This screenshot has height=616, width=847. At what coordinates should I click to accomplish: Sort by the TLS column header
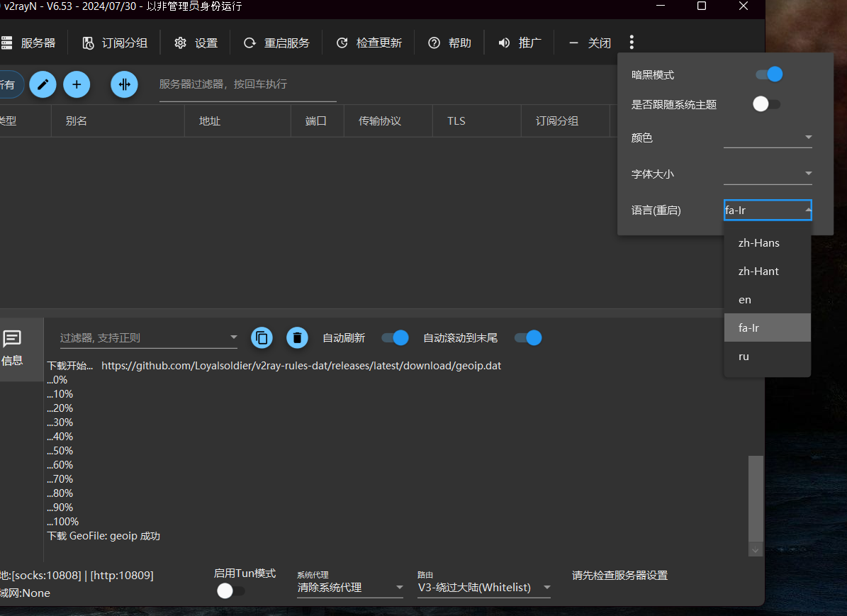tap(477, 121)
